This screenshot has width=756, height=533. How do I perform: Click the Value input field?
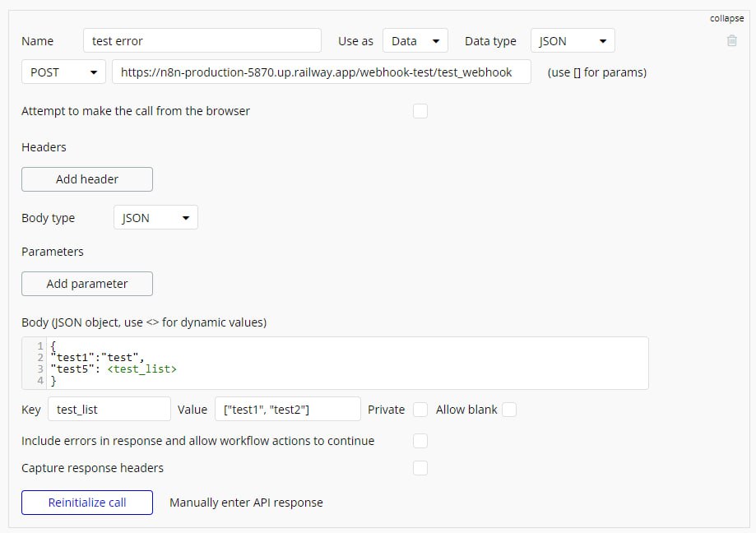pos(287,410)
